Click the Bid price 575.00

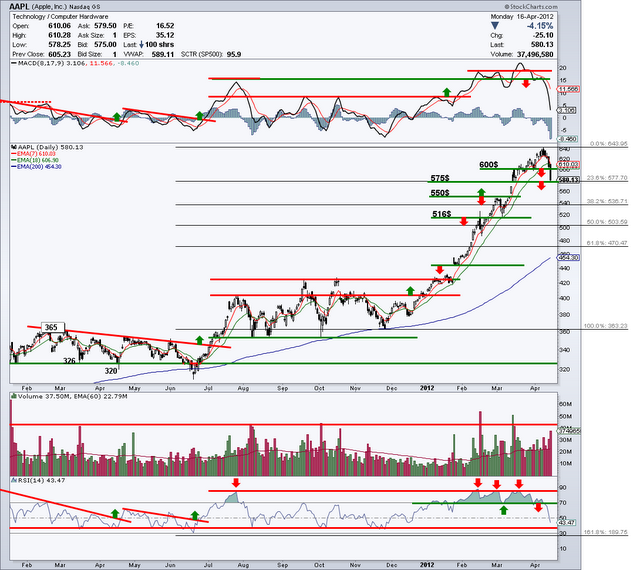coord(105,45)
